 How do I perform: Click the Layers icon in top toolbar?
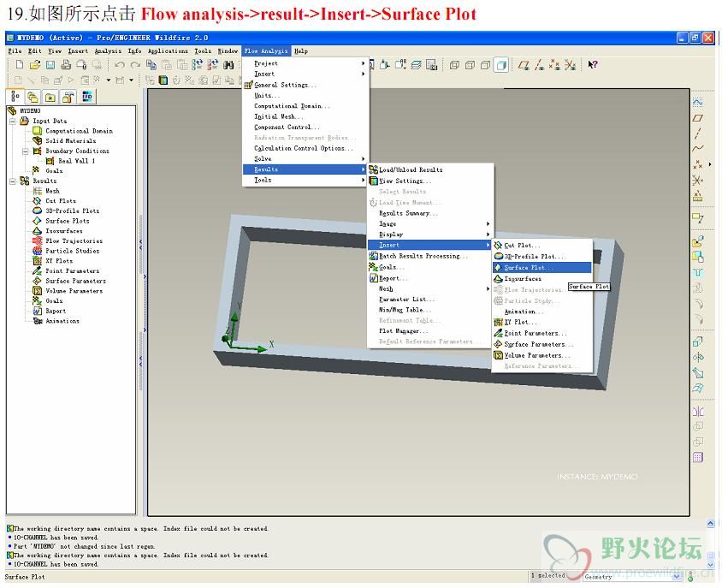(417, 65)
